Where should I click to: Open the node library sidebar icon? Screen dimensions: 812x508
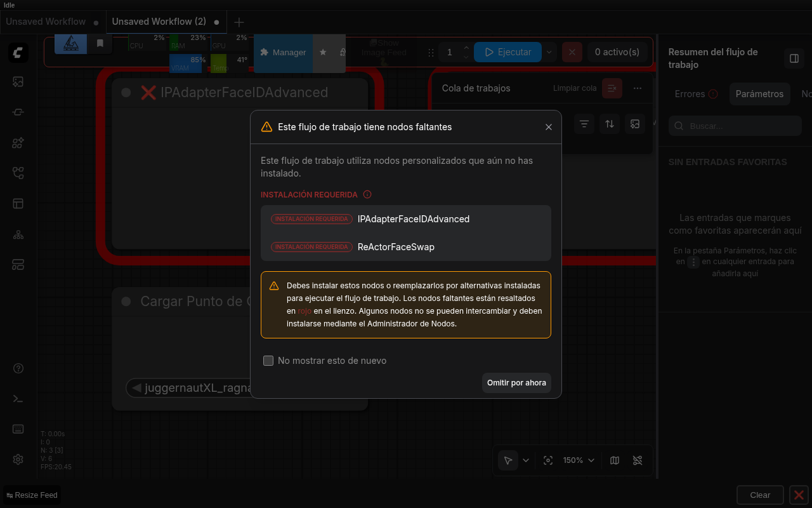18,142
